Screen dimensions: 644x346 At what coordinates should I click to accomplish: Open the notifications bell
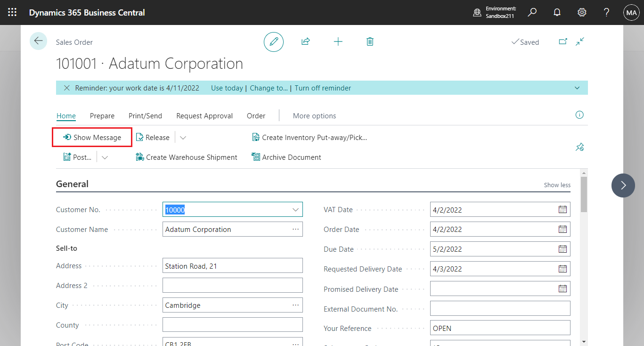click(x=557, y=13)
